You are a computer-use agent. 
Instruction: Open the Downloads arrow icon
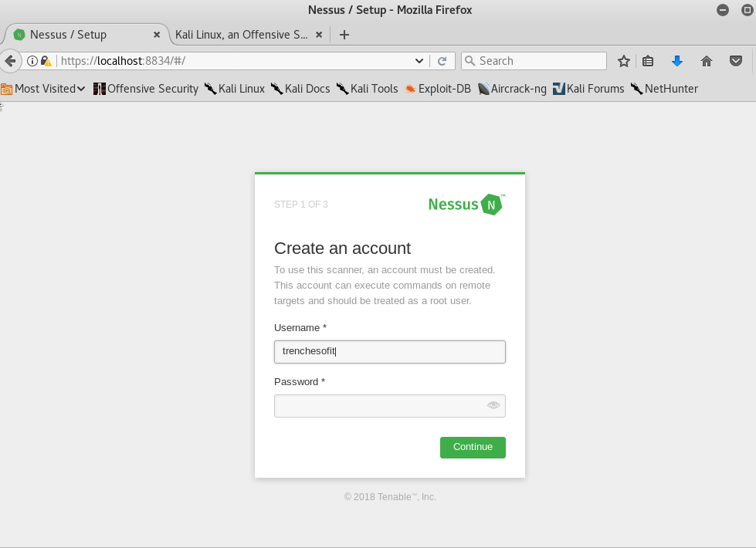pos(677,61)
